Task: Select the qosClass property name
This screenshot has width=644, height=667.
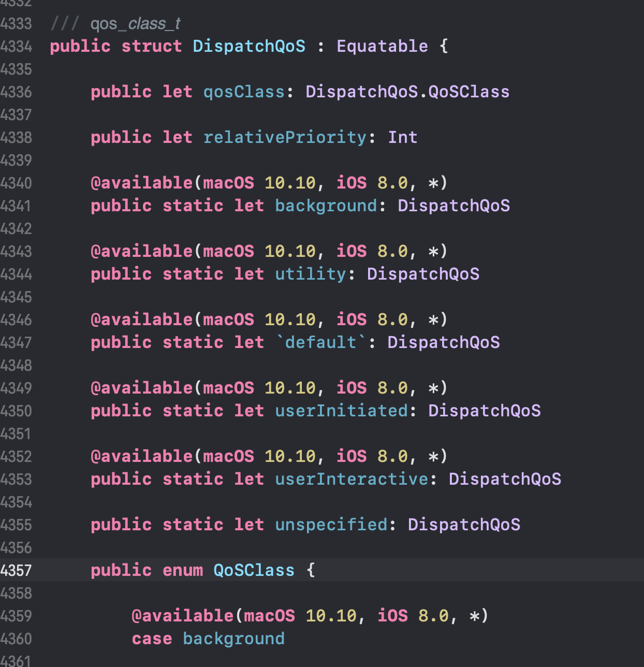Action: pyautogui.click(x=244, y=92)
